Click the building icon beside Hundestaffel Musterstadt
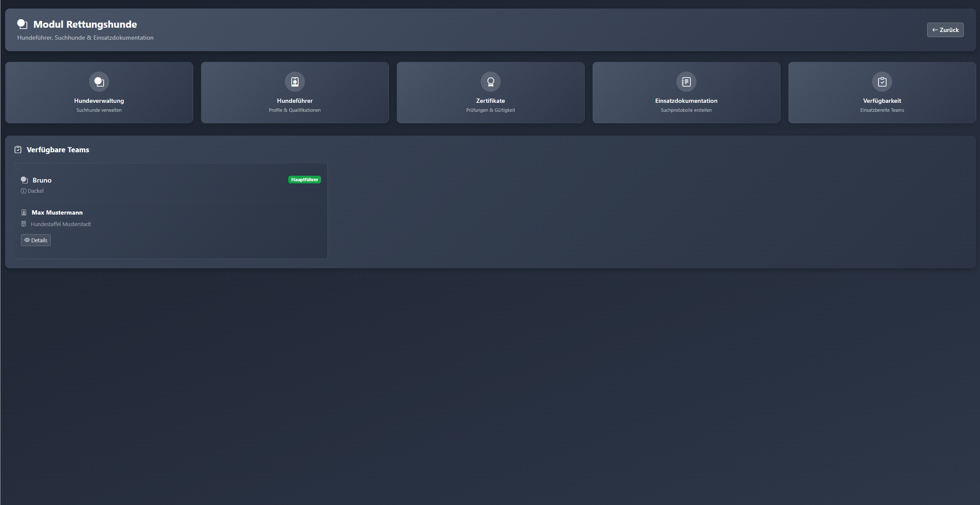Image resolution: width=980 pixels, height=505 pixels. pyautogui.click(x=24, y=224)
